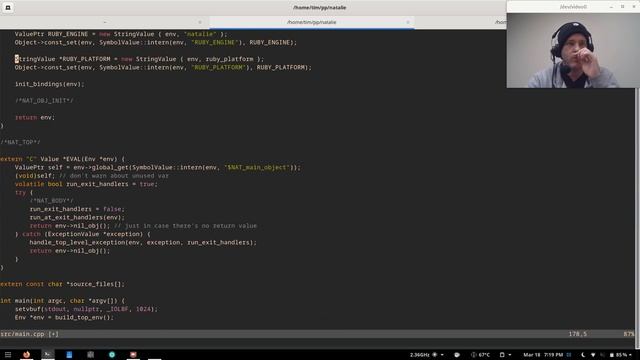The width and height of the screenshot is (640, 360).
Task: Open the gray files app in taskbar
Action: (x=91, y=354)
